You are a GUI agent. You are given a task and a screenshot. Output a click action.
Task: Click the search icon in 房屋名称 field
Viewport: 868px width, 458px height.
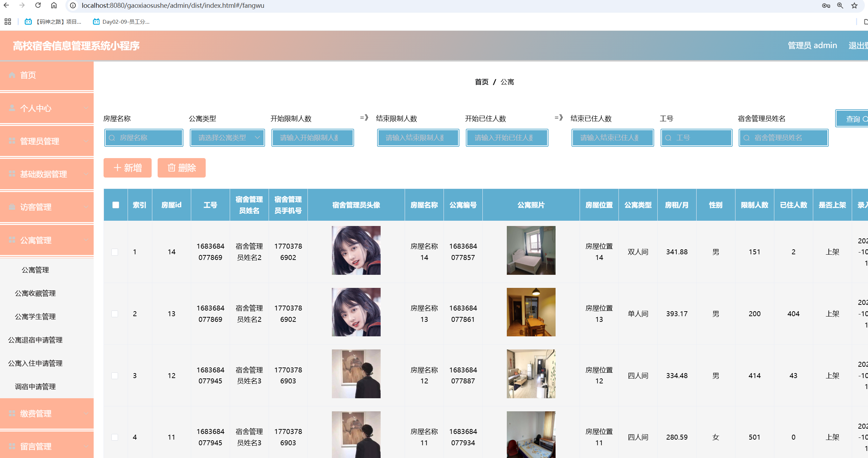pos(112,138)
